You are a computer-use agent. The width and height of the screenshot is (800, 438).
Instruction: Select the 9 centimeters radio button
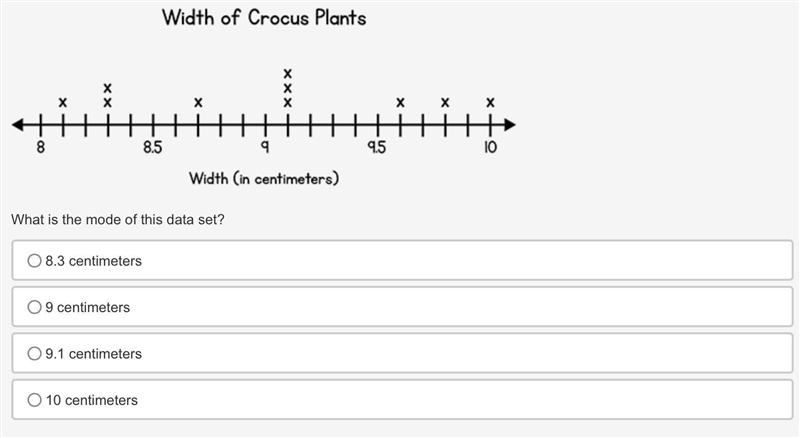coord(34,307)
